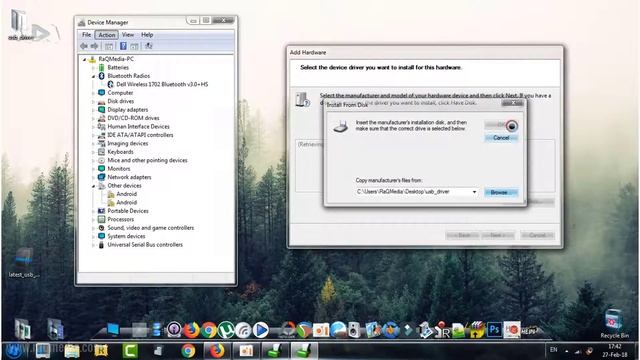Select IDE ATA/ATAPI controllers entry
640x360 pixels.
(140, 135)
